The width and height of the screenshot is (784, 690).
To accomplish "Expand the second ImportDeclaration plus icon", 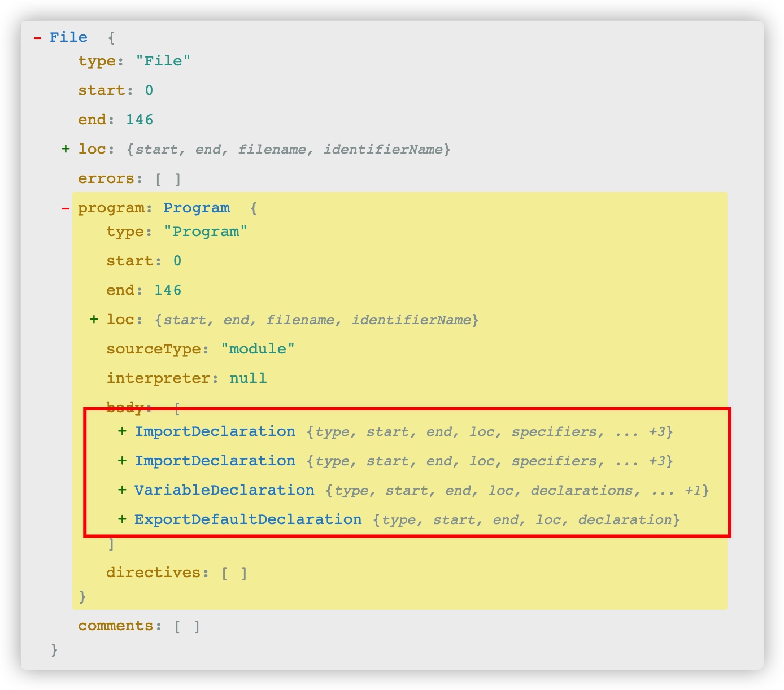I will tap(122, 461).
